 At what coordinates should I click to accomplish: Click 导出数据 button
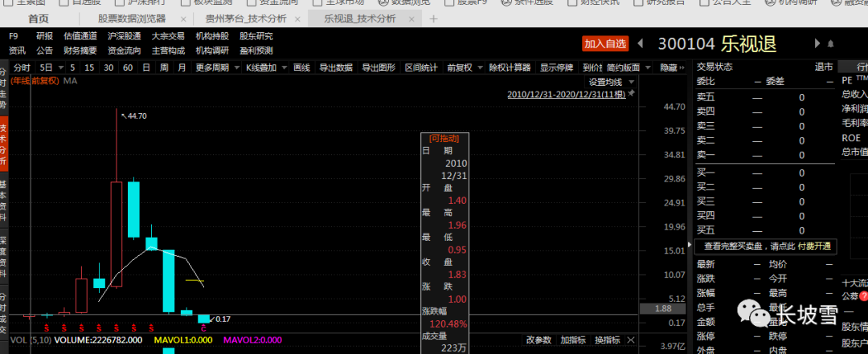click(x=336, y=67)
